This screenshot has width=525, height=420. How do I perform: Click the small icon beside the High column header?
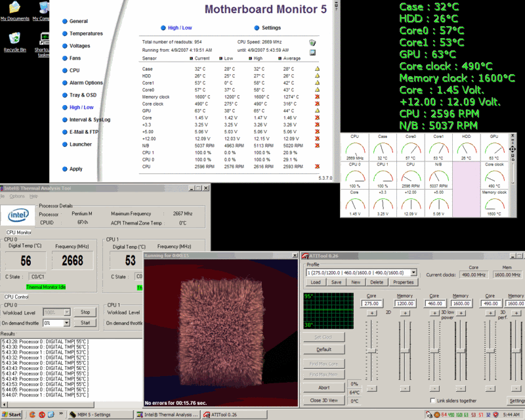pyautogui.click(x=251, y=58)
